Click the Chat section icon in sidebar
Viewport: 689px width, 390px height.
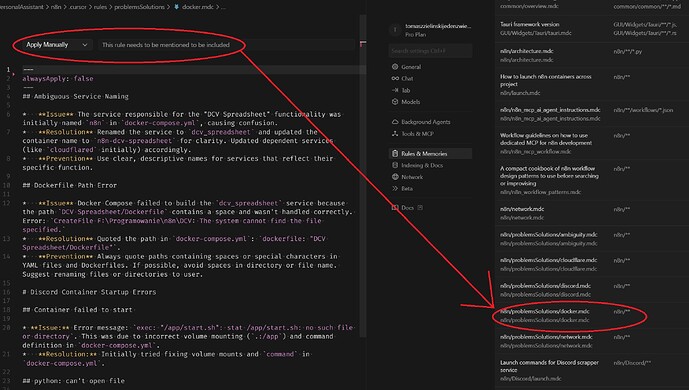395,78
